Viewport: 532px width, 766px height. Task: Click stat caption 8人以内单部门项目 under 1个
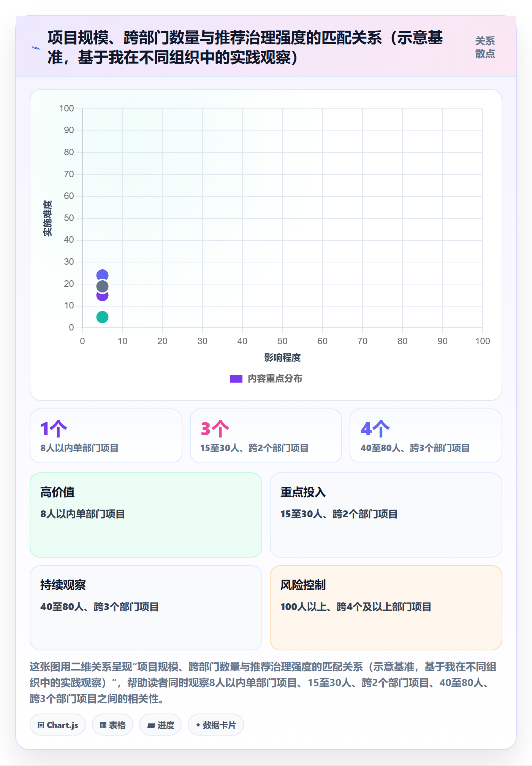pos(79,448)
